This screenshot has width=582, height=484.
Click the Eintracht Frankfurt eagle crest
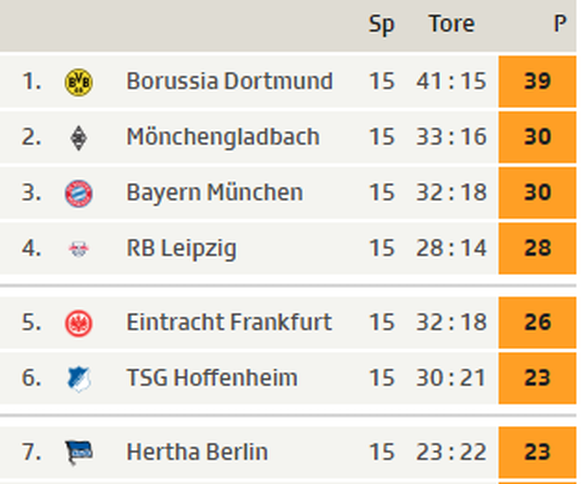78,323
